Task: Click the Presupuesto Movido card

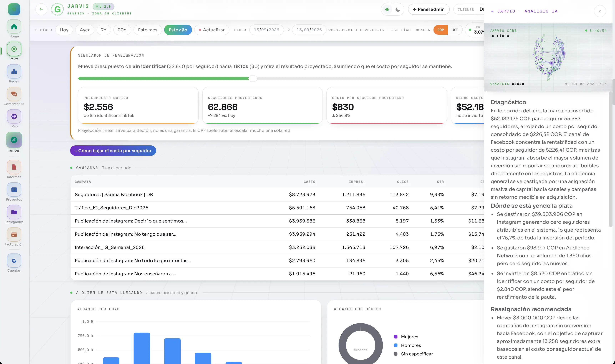Action: tap(138, 105)
